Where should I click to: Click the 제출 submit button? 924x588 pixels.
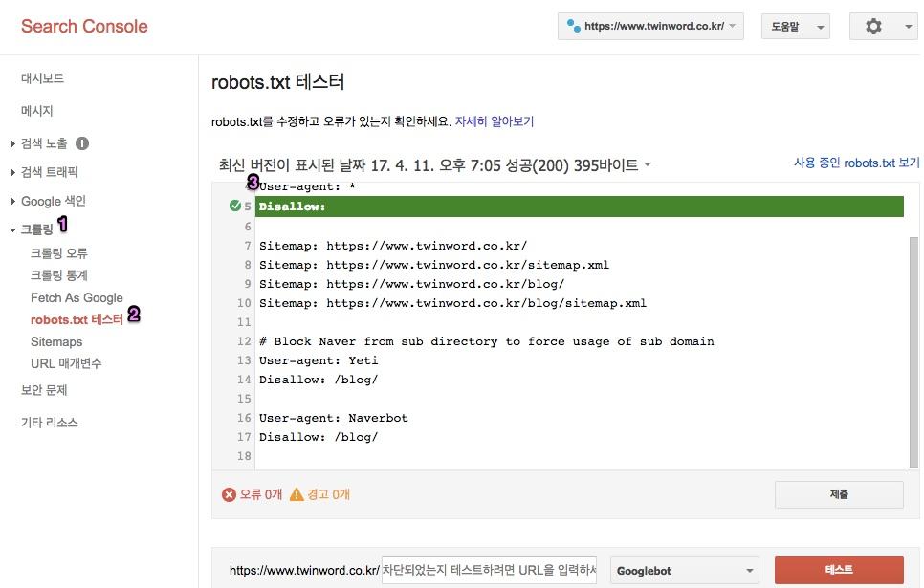tap(839, 494)
